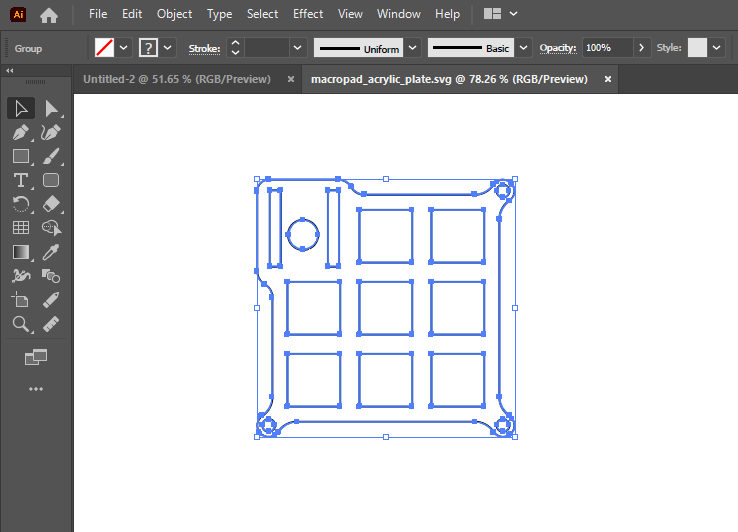Click the Fill color swatch
Screen dimensions: 738x532
104,48
